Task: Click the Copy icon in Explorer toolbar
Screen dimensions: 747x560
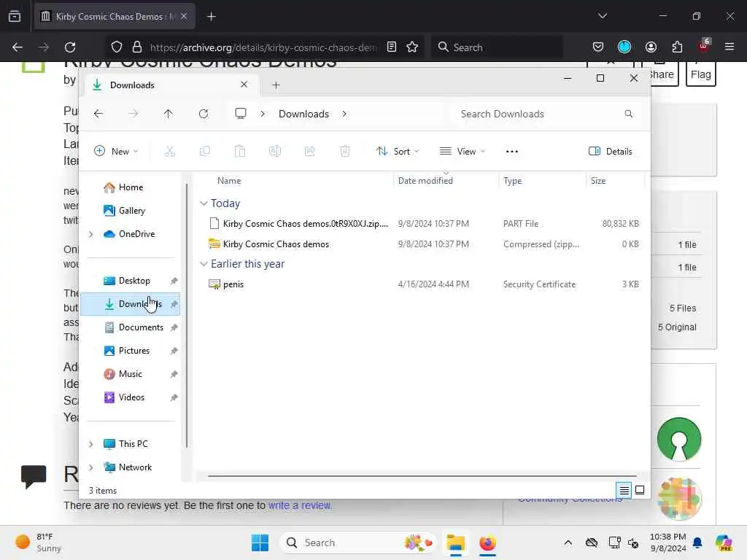Action: (205, 152)
